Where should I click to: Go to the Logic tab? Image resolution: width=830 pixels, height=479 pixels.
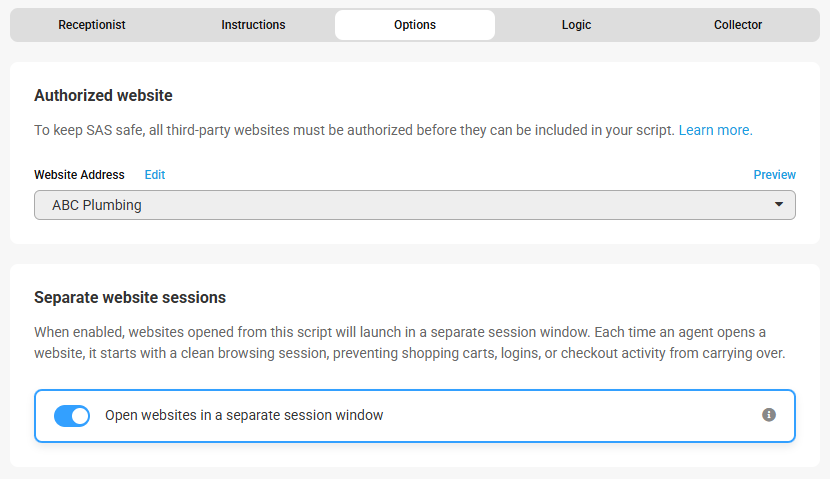click(x=576, y=25)
